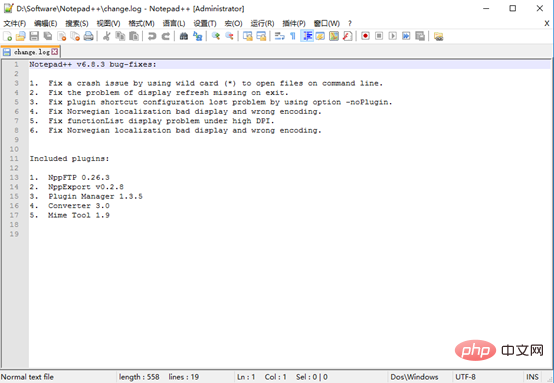Click 'Ln : 1' in the status bar

(246, 377)
